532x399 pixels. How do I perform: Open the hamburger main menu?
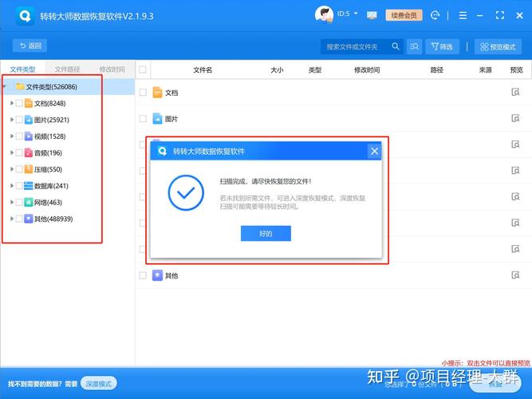pyautogui.click(x=463, y=16)
